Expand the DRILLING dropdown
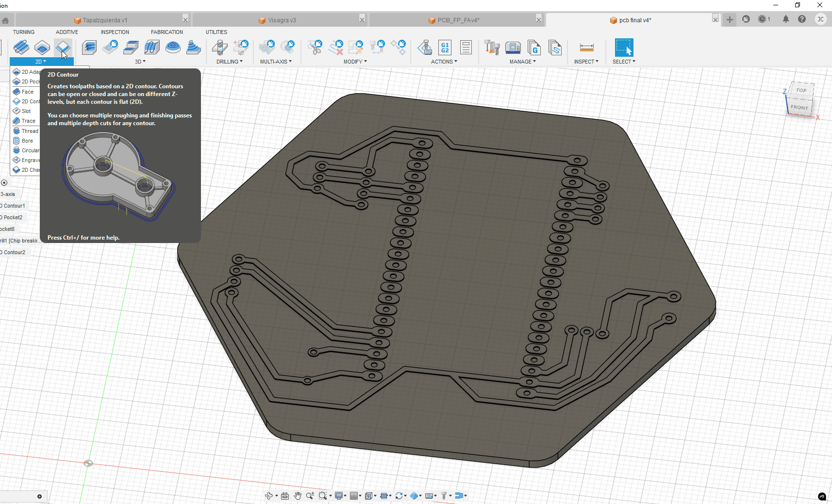 point(230,62)
